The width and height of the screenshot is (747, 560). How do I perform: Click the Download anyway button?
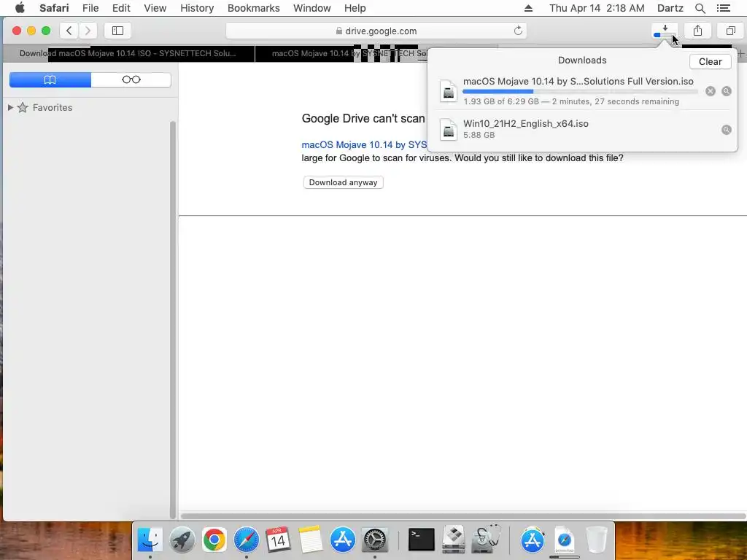(x=343, y=182)
